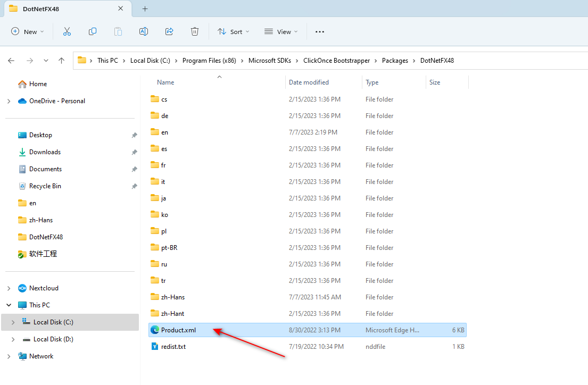Click Microsoft SDKs breadcrumb
The height and width of the screenshot is (385, 588).
[x=270, y=60]
